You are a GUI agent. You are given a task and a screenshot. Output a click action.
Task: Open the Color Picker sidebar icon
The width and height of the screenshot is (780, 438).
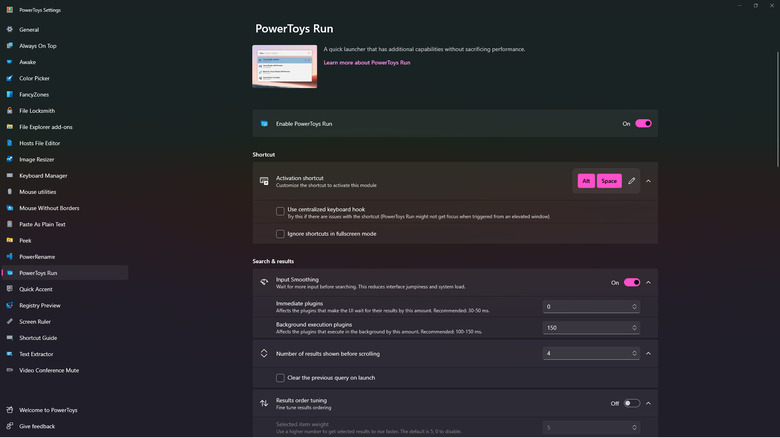pyautogui.click(x=10, y=78)
